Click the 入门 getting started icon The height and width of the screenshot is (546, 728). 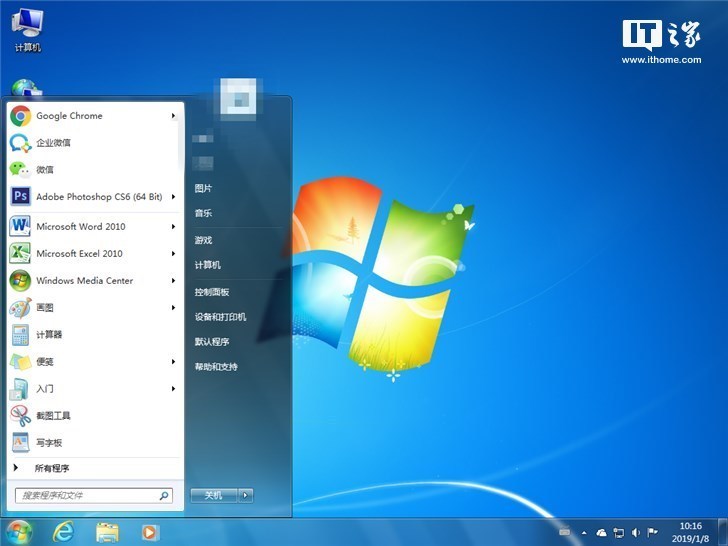[x=20, y=389]
